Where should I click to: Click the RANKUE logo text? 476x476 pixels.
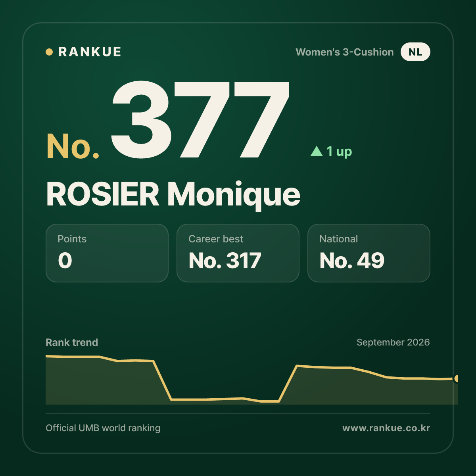pos(90,52)
